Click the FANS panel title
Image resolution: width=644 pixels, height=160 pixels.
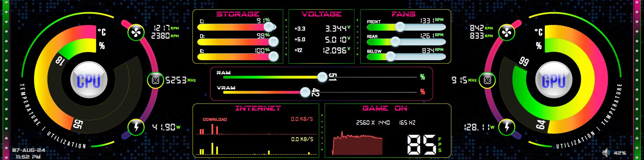coord(403,14)
